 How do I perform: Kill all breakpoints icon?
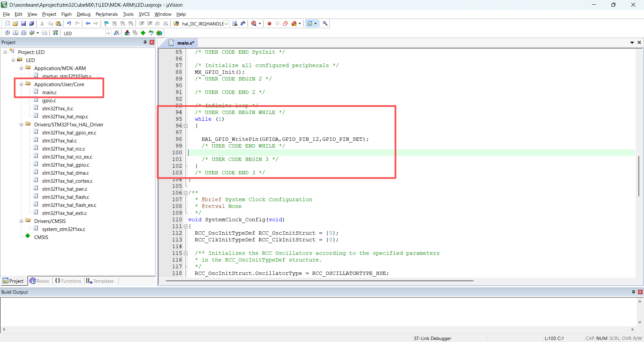(x=294, y=23)
